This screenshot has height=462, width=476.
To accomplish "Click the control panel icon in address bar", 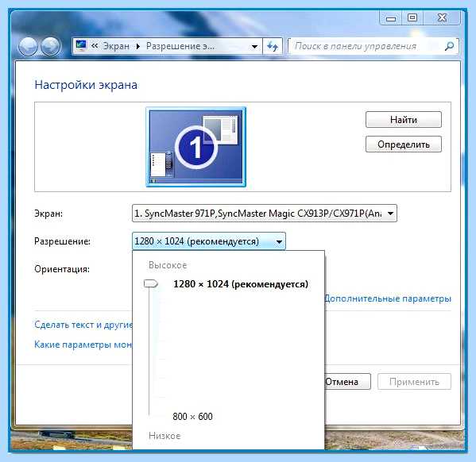I will (x=81, y=45).
